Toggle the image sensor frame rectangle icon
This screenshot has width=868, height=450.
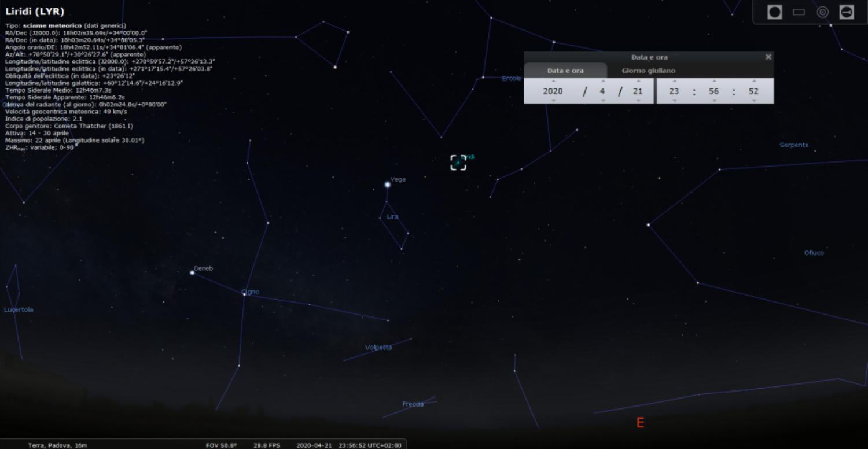click(799, 12)
